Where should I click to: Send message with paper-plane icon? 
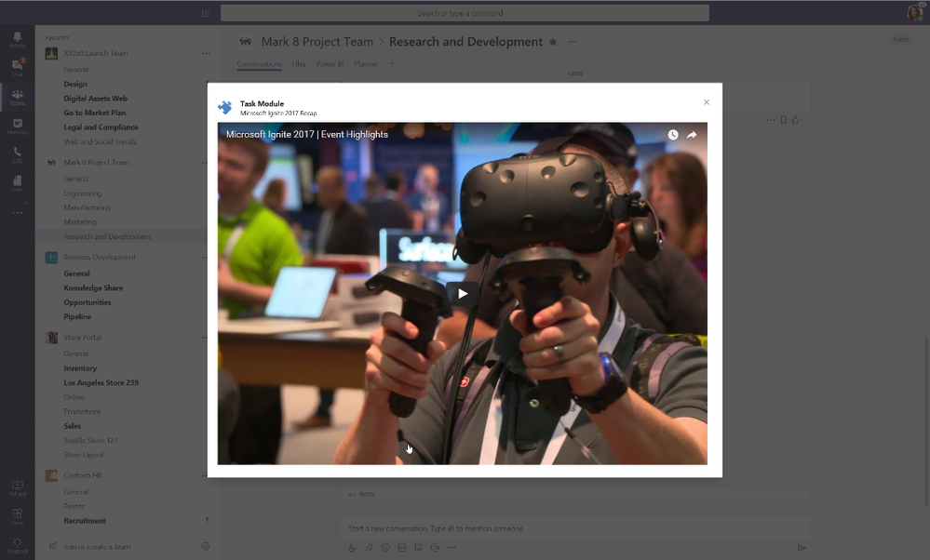coord(802,548)
